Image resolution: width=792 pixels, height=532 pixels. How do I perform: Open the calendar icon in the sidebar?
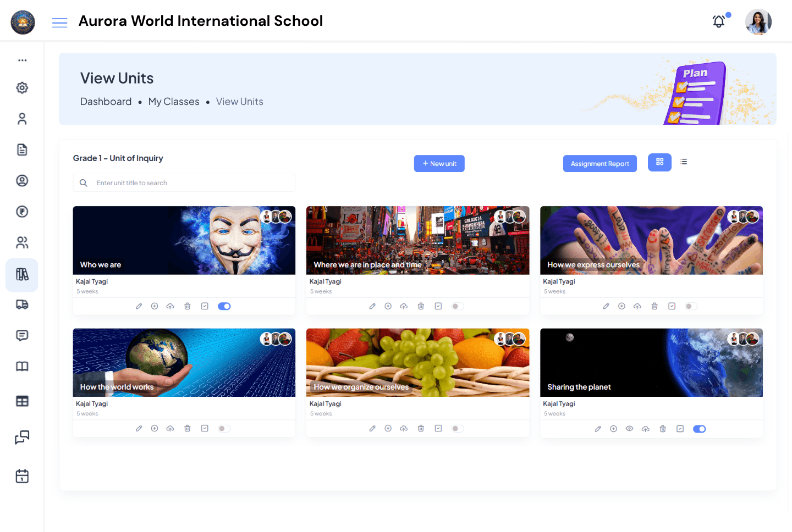coord(22,476)
